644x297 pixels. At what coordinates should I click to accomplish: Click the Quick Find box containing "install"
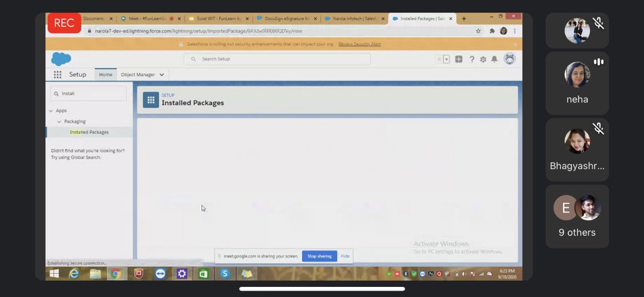[x=88, y=93]
